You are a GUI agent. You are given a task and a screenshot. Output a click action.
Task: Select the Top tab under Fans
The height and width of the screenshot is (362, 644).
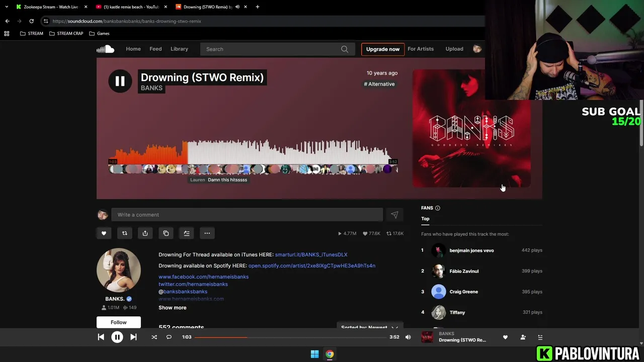[425, 219]
